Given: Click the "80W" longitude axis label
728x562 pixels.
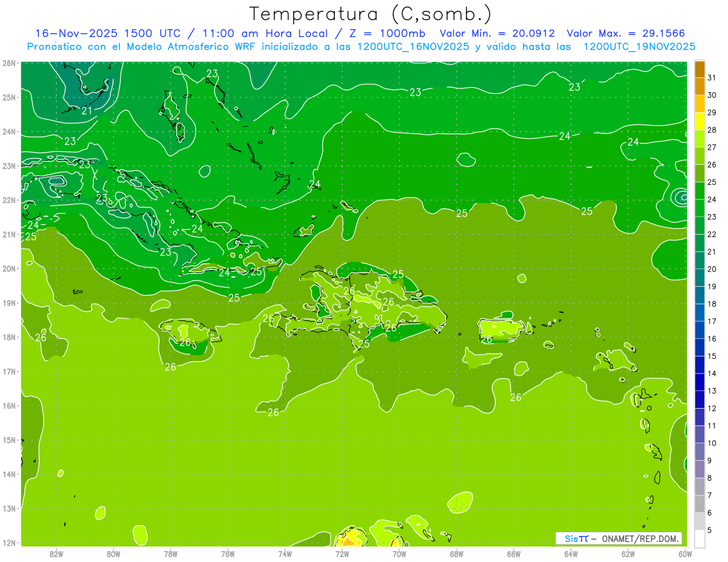Looking at the screenshot, I should point(113,554).
